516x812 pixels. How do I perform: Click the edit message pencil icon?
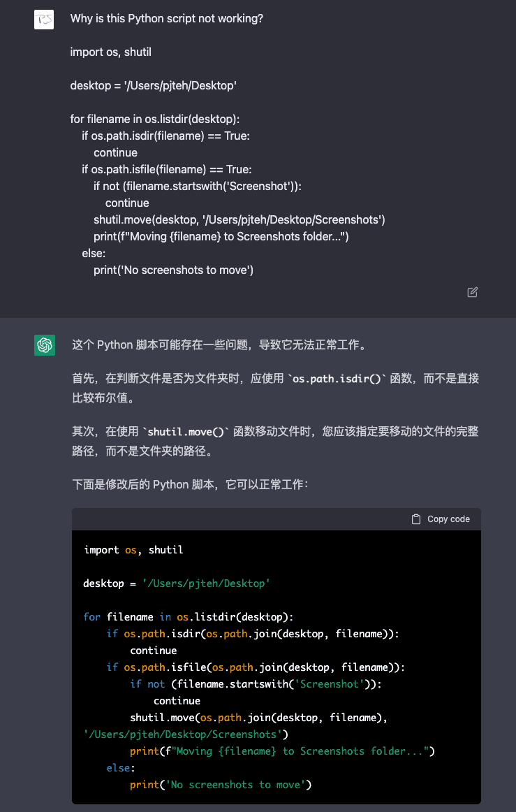(x=473, y=292)
